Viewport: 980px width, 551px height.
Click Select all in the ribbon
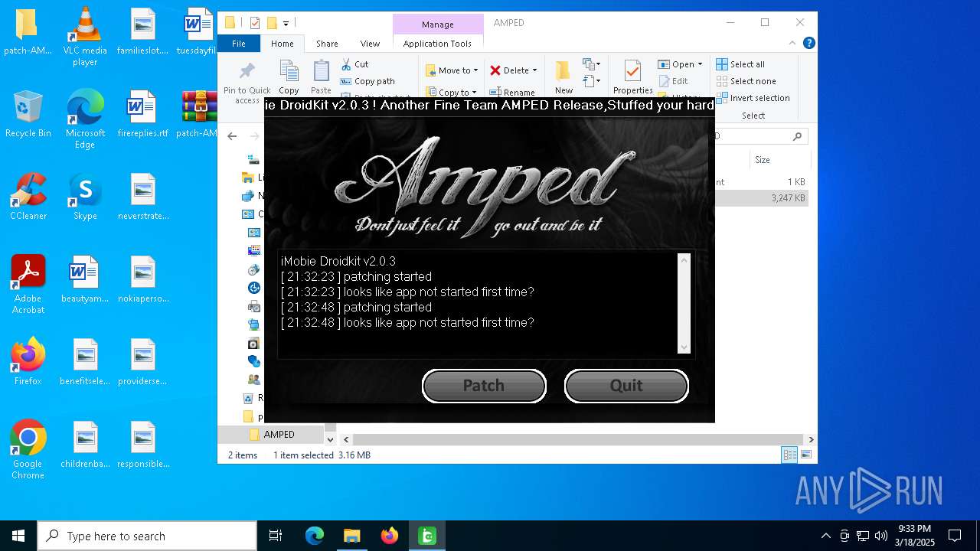(x=740, y=64)
